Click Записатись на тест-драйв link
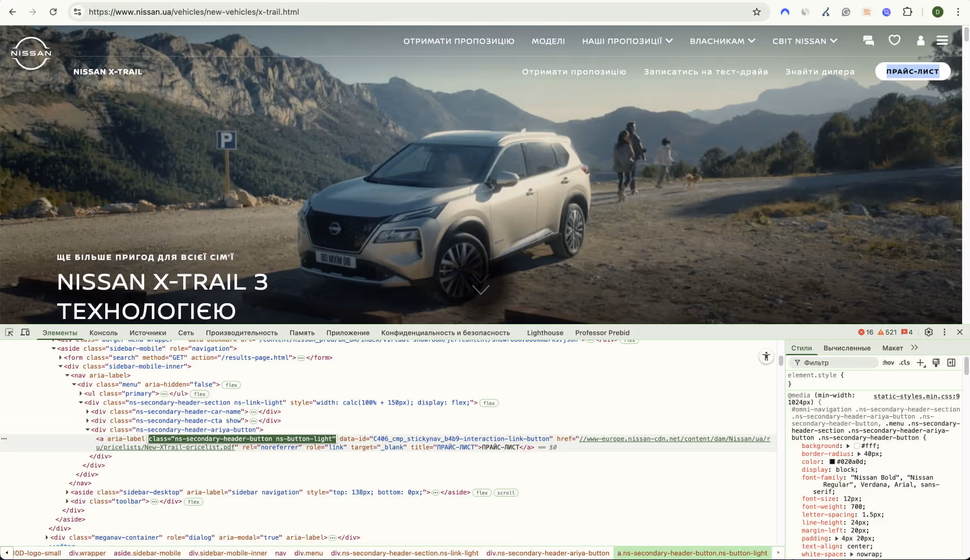The image size is (970, 560). 706,71
